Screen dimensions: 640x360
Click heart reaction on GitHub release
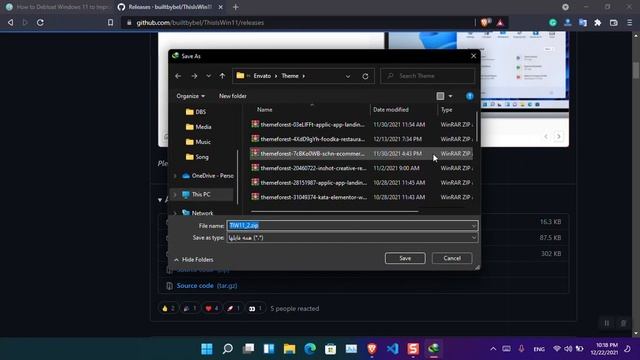point(212,309)
